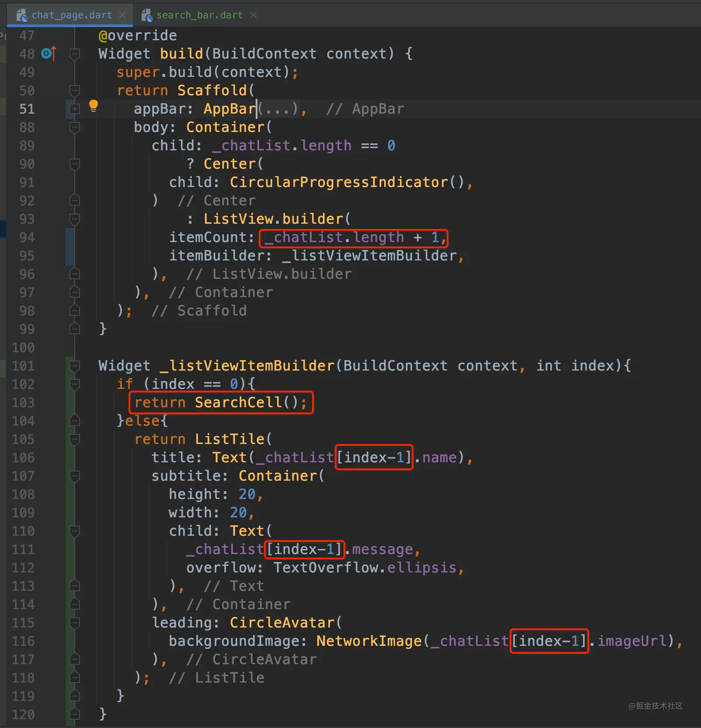Click the yellow lightbulb quick-fix icon
The height and width of the screenshot is (728, 701).
[94, 106]
